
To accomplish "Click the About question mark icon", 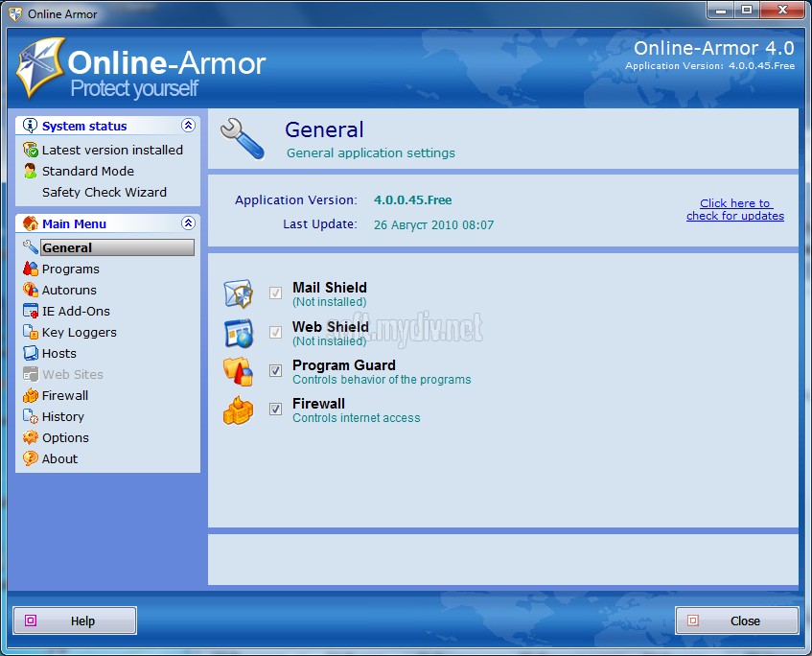I will [31, 458].
